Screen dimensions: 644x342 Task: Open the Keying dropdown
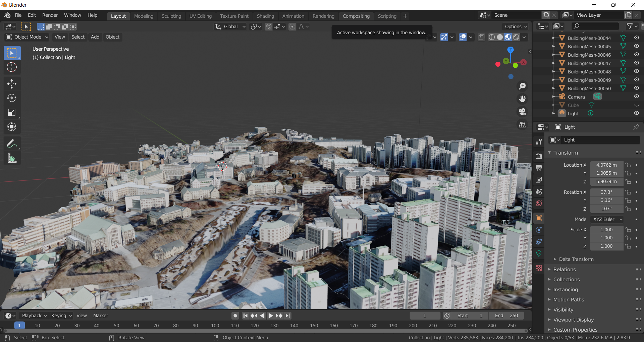(x=61, y=316)
